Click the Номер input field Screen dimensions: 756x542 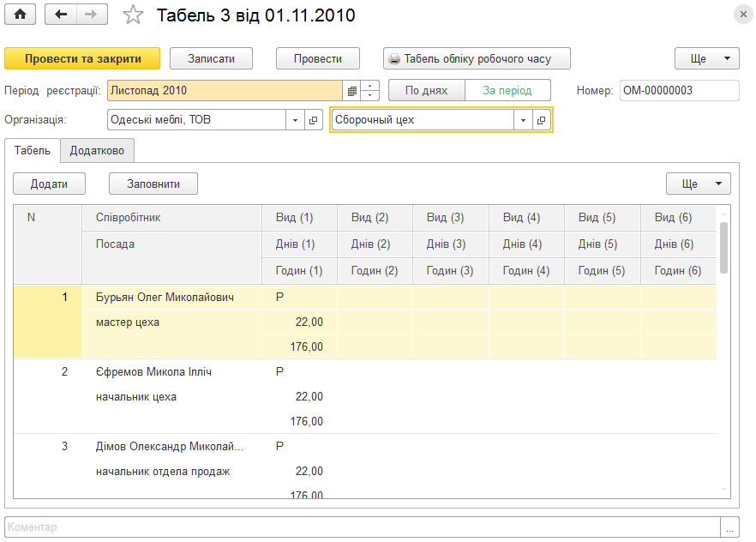click(679, 91)
